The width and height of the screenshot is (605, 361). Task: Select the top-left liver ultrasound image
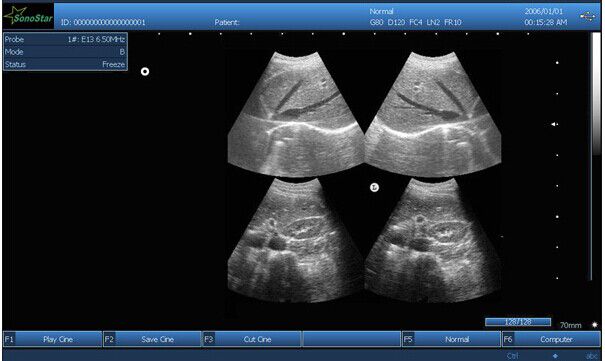pyautogui.click(x=296, y=114)
